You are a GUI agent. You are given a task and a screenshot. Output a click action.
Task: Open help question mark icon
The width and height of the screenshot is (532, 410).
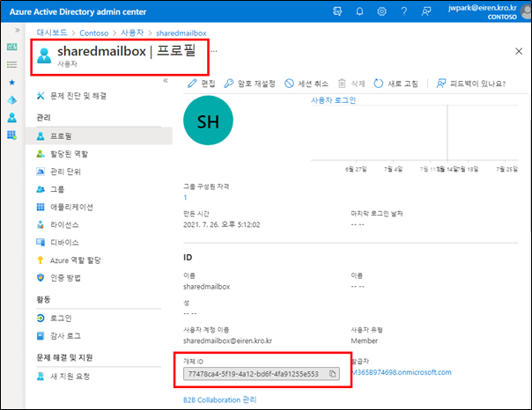point(403,11)
